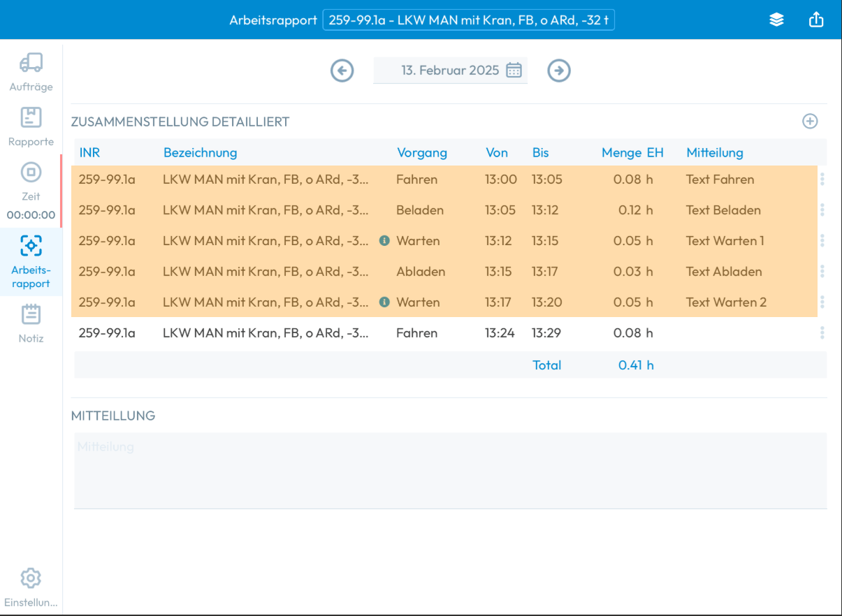Open options menu for Abladen row
The width and height of the screenshot is (842, 616).
(x=822, y=272)
